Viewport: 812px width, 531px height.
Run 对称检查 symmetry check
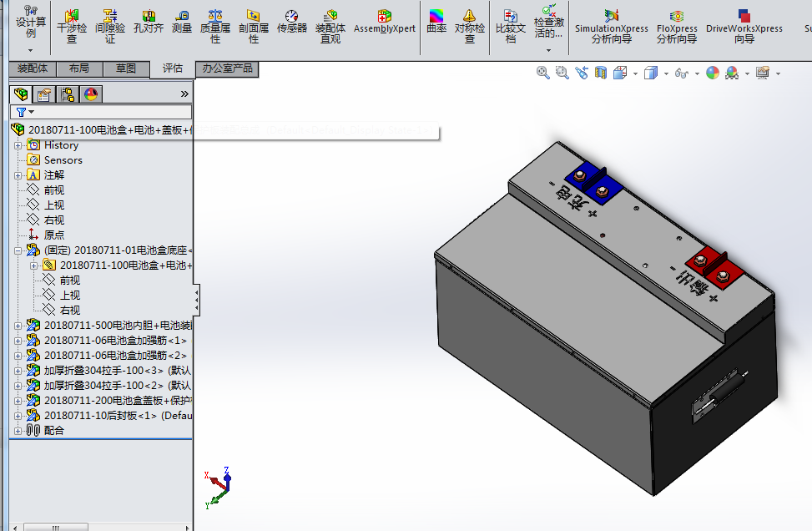470,26
